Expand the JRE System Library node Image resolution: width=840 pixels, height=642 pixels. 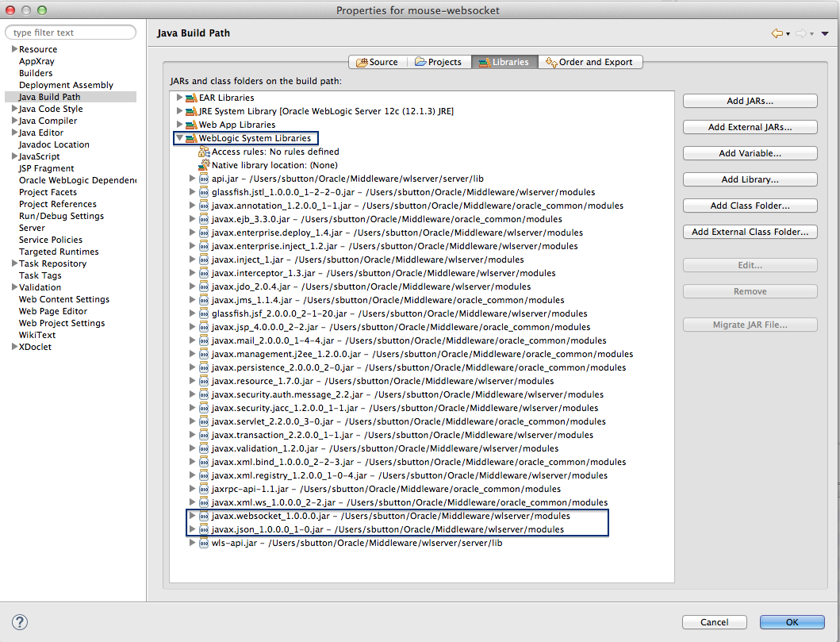click(179, 111)
